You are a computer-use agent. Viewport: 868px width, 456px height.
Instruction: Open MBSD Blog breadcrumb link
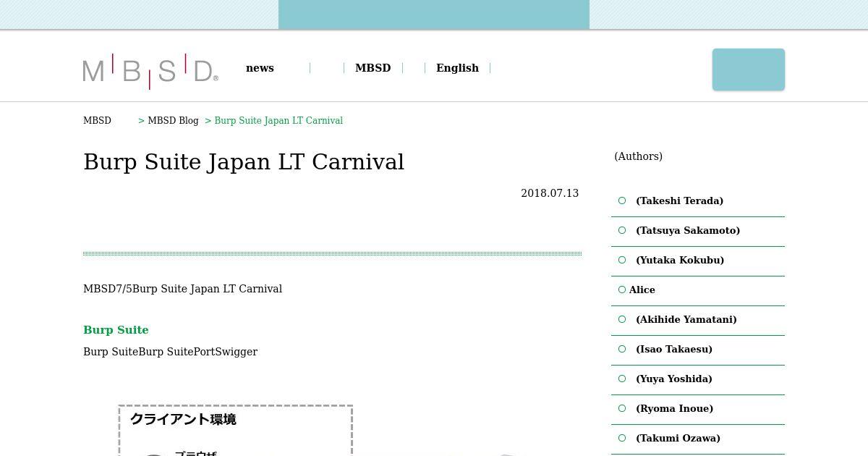tap(173, 121)
